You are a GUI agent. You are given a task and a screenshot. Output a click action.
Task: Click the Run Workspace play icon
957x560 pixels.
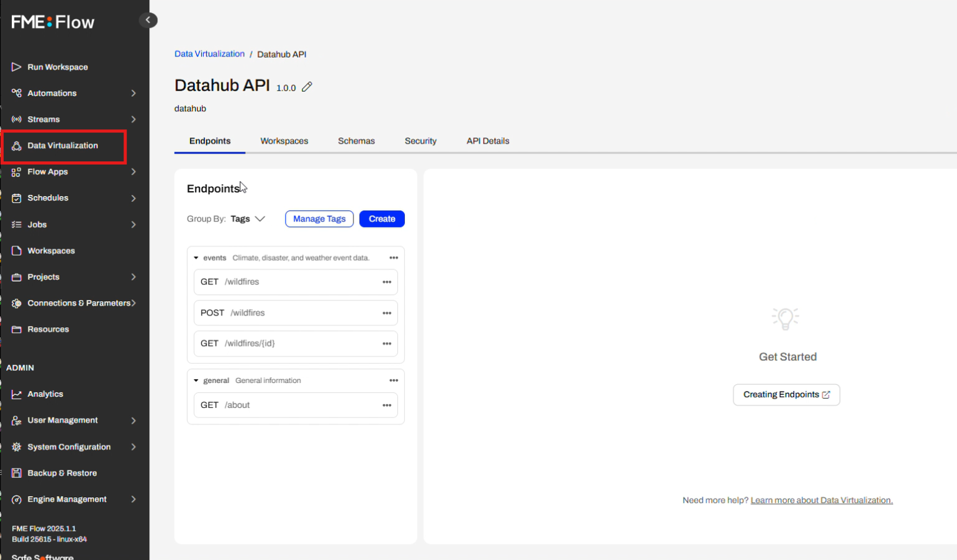coord(17,67)
